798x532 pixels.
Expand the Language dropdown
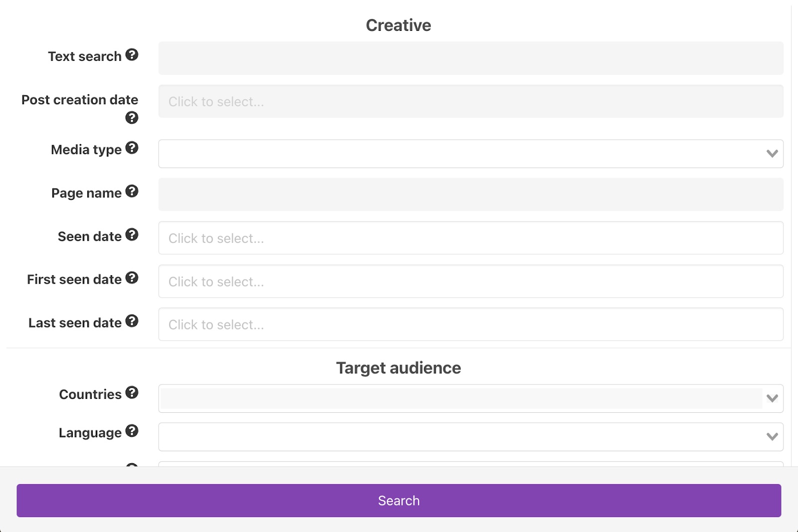tap(772, 437)
